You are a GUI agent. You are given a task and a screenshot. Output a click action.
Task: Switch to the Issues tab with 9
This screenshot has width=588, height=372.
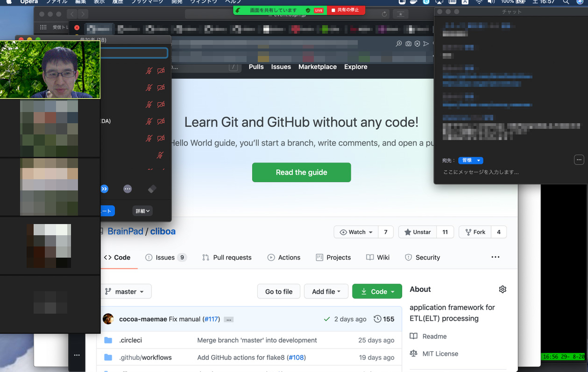point(166,257)
